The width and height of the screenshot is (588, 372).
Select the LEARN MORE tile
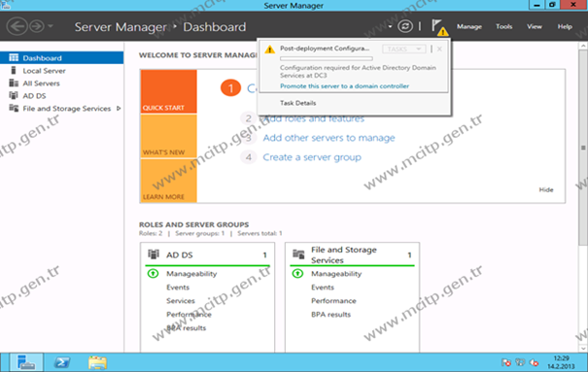tap(169, 181)
